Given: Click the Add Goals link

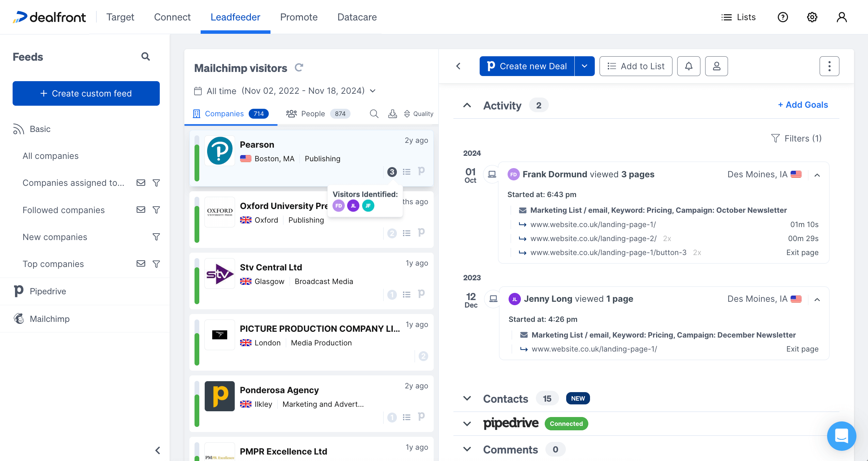Looking at the screenshot, I should (x=803, y=105).
